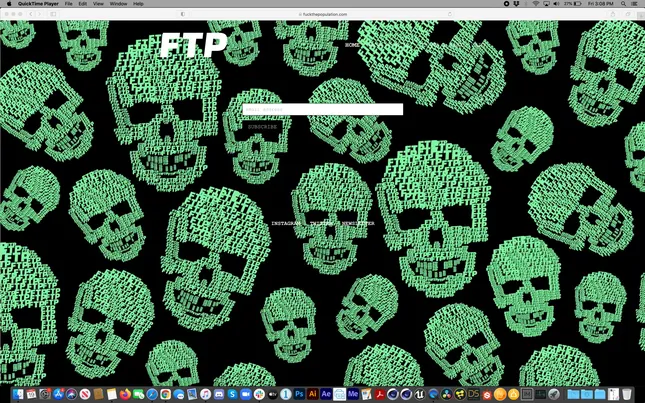This screenshot has height=403, width=645.
Task: Click the Safari address bar
Action: tap(323, 14)
